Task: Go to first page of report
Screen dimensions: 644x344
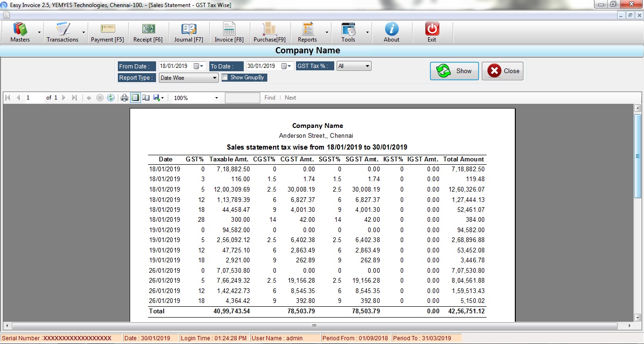Action: tap(8, 98)
